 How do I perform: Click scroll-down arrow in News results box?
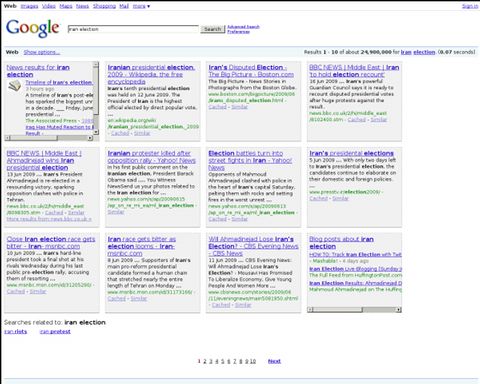coord(96,132)
